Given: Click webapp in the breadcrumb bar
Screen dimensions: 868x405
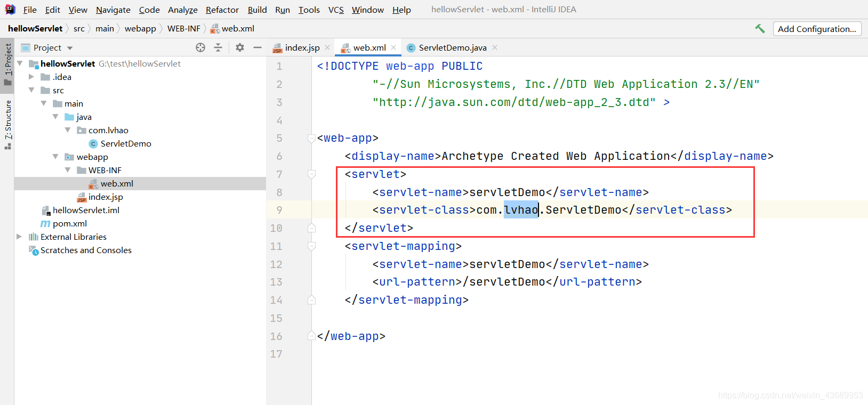Looking at the screenshot, I should click(x=140, y=29).
